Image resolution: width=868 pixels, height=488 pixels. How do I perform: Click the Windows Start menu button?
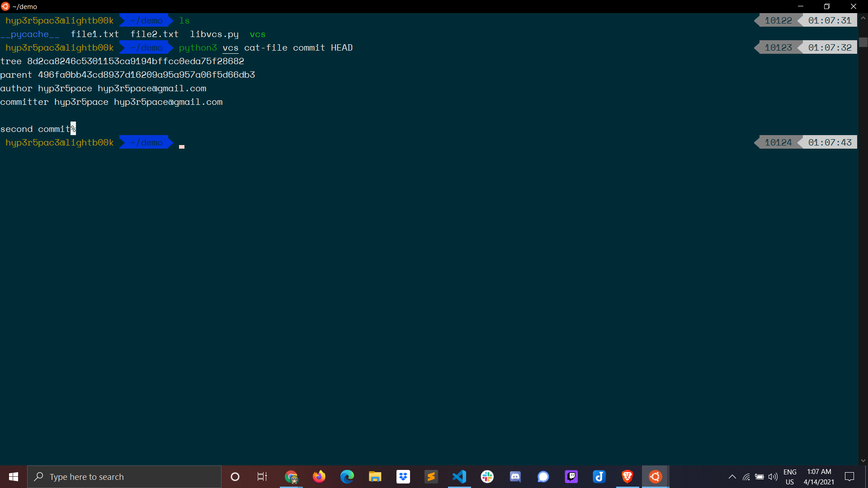[x=13, y=477]
